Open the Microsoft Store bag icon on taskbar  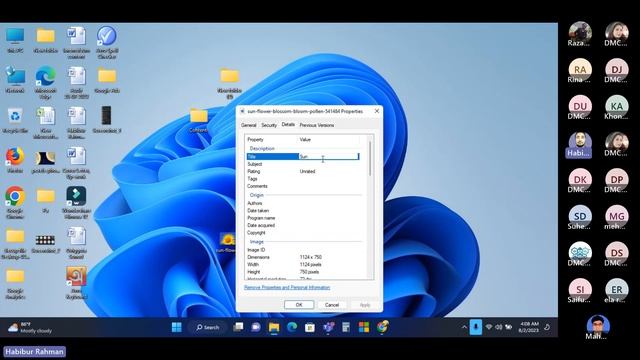[x=310, y=327]
